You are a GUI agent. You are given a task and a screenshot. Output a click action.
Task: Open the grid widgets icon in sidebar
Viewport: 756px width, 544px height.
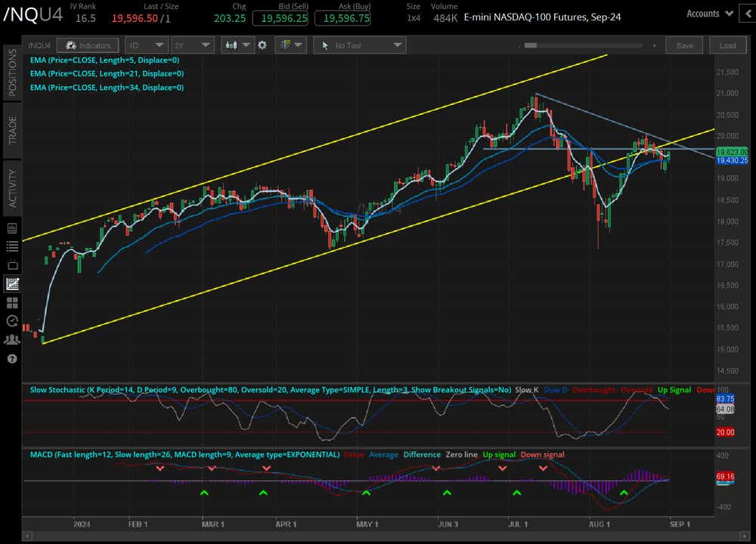(11, 302)
